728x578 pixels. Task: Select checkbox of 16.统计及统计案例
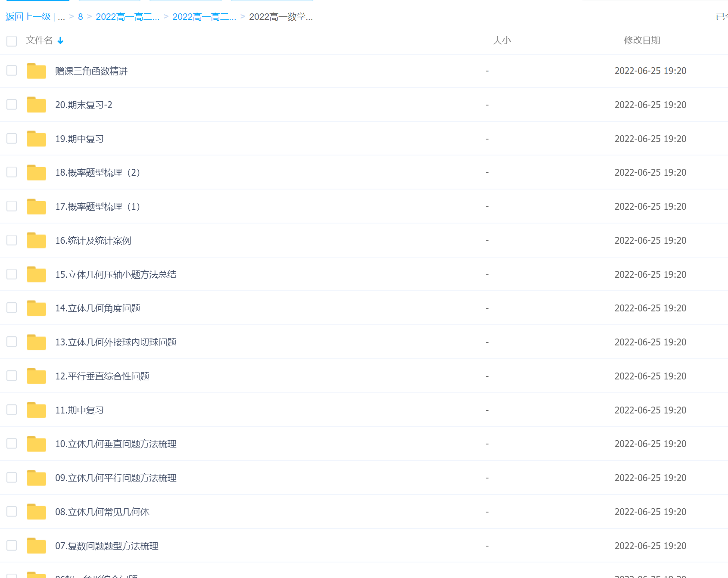tap(12, 240)
